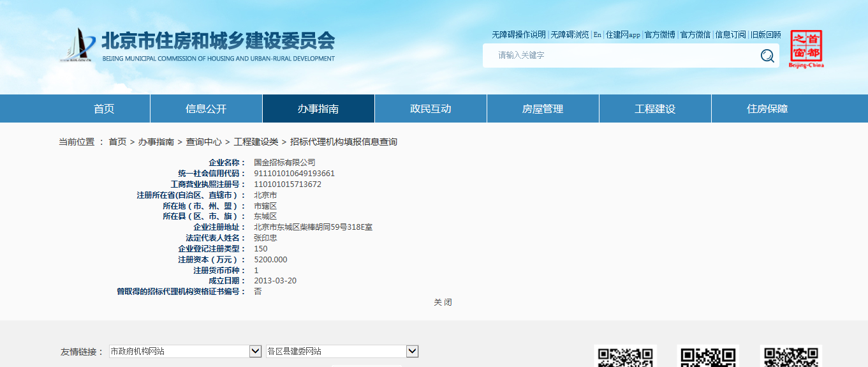Click 查询中心 in breadcrumb

[x=203, y=142]
